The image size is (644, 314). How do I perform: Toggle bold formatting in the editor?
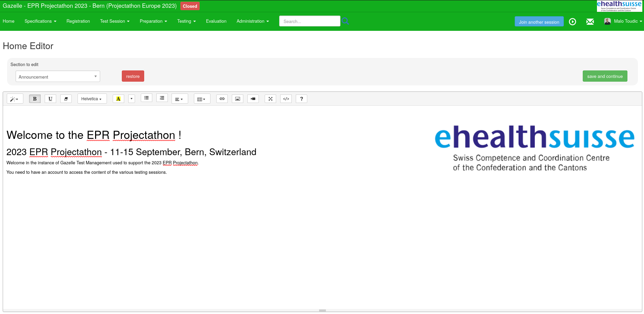click(35, 99)
